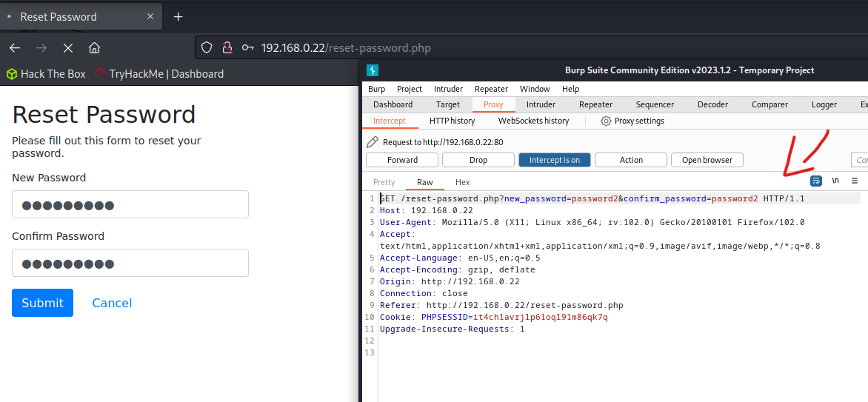Open the message editor hamburger menu
Viewport: 868px width, 402px height.
coord(855,181)
